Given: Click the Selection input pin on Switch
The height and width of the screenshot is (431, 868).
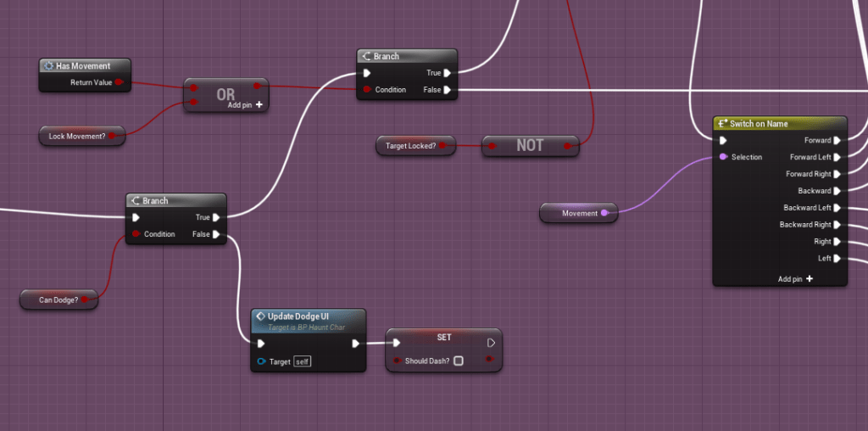Looking at the screenshot, I should [722, 157].
